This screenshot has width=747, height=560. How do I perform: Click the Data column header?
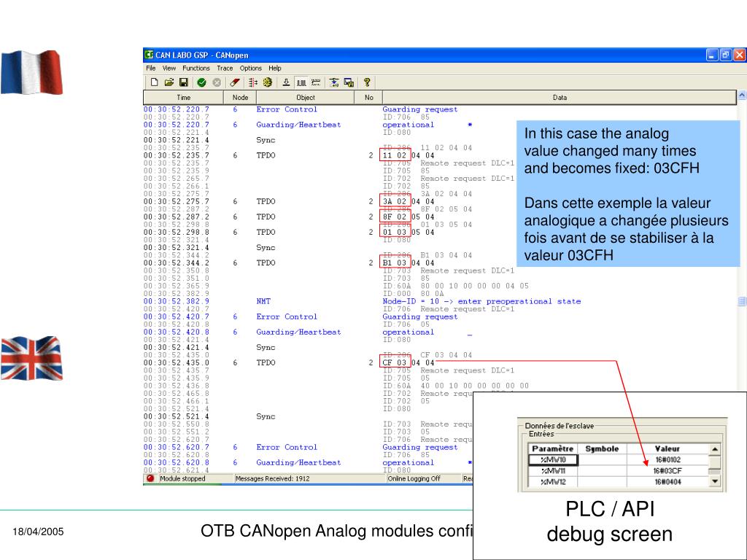[560, 97]
